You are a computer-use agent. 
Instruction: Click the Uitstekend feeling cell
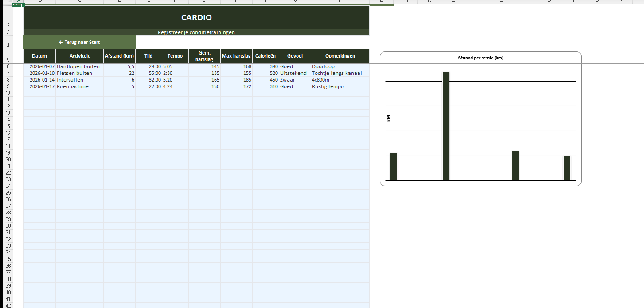294,73
